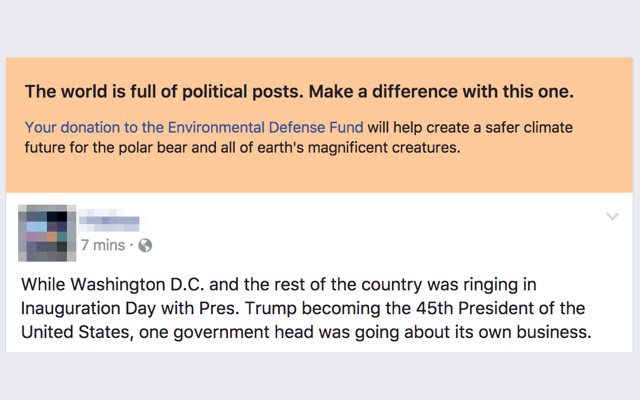The width and height of the screenshot is (640, 400).
Task: Open the post via '7 mins' timestamp
Action: tap(102, 245)
